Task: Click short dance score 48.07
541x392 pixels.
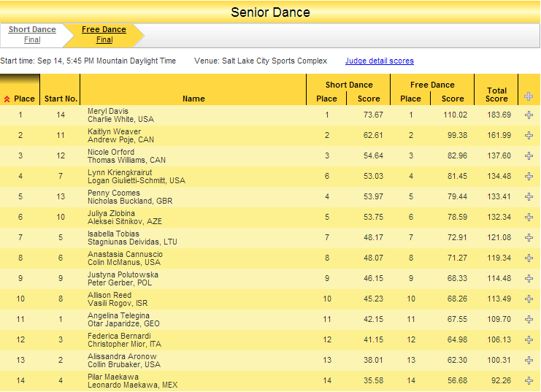Action: point(373,258)
